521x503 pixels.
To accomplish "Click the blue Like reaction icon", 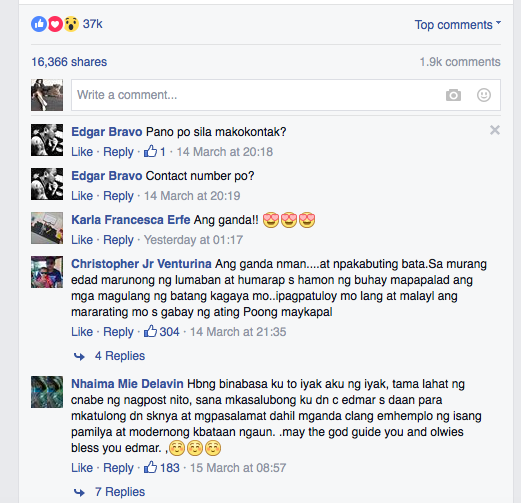I will pyautogui.click(x=39, y=24).
